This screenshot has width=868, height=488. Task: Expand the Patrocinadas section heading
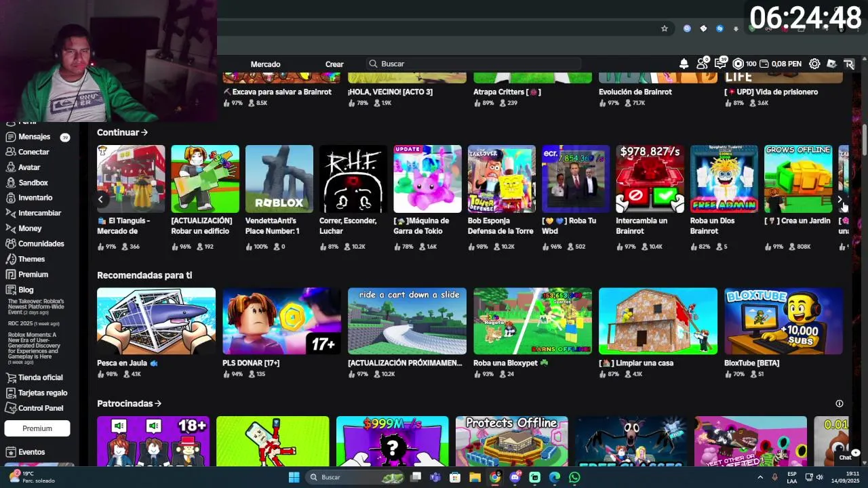129,403
